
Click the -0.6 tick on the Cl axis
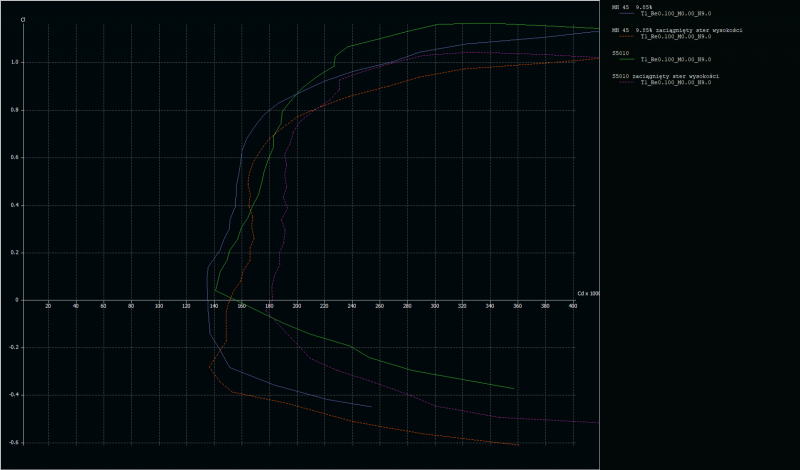coord(12,443)
